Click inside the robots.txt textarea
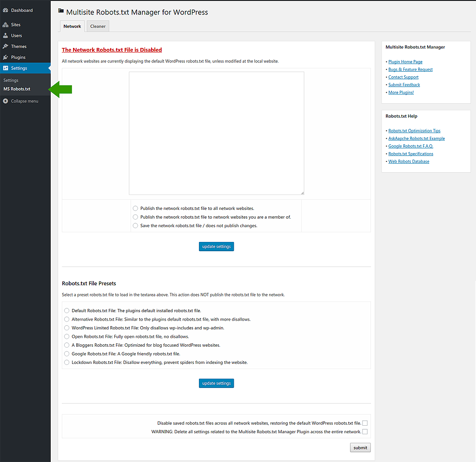This screenshot has height=462, width=476. point(216,133)
